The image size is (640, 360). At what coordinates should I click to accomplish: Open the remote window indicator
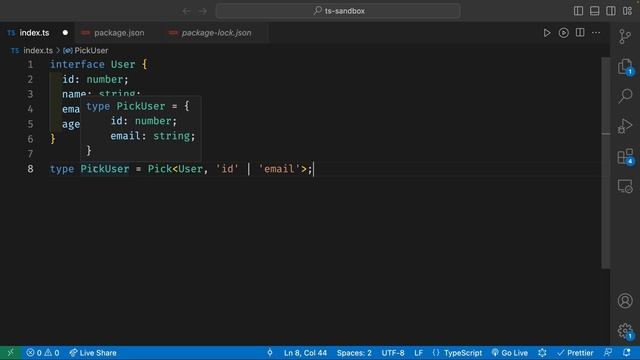click(11, 353)
